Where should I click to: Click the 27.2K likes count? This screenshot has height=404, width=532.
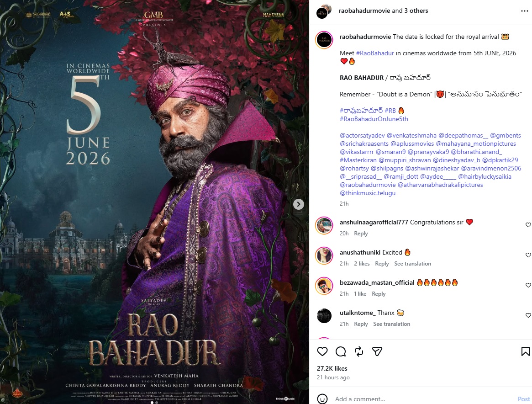pyautogui.click(x=332, y=368)
